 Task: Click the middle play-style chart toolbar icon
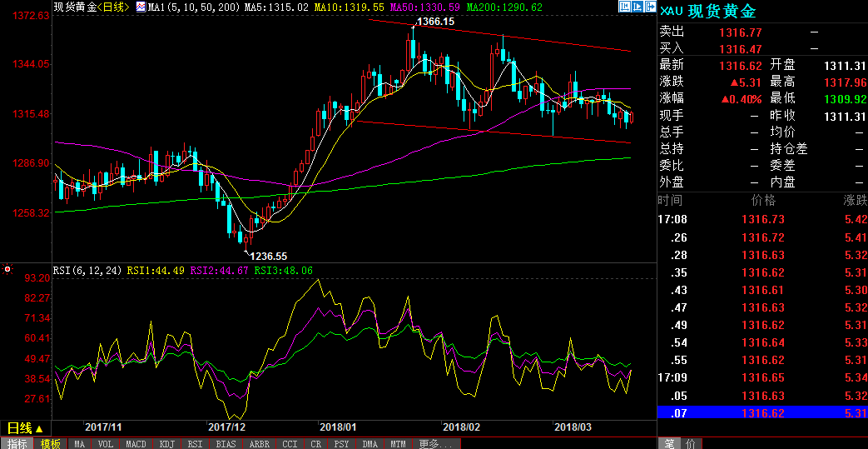pyautogui.click(x=637, y=7)
